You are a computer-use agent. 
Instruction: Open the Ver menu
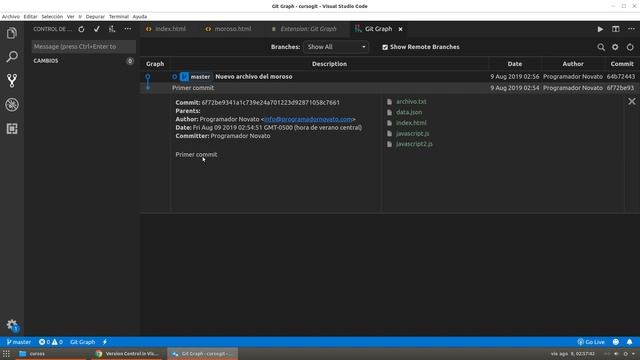coord(71,17)
